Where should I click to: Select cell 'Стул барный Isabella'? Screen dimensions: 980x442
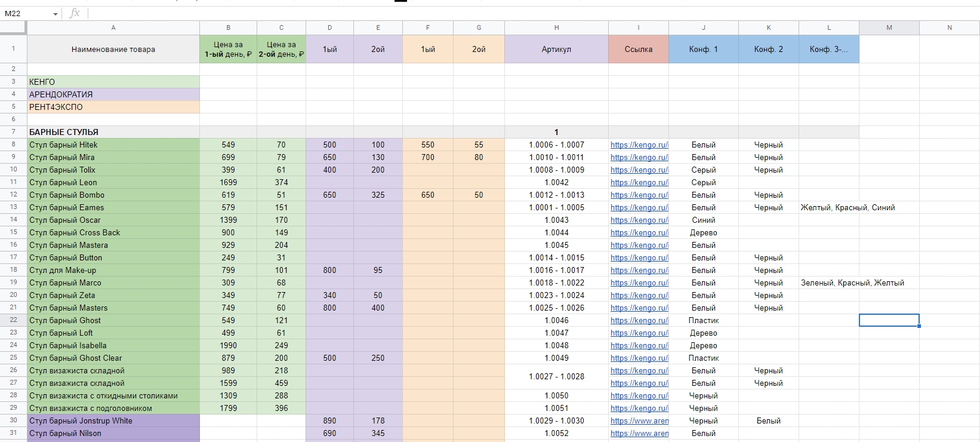click(x=113, y=345)
